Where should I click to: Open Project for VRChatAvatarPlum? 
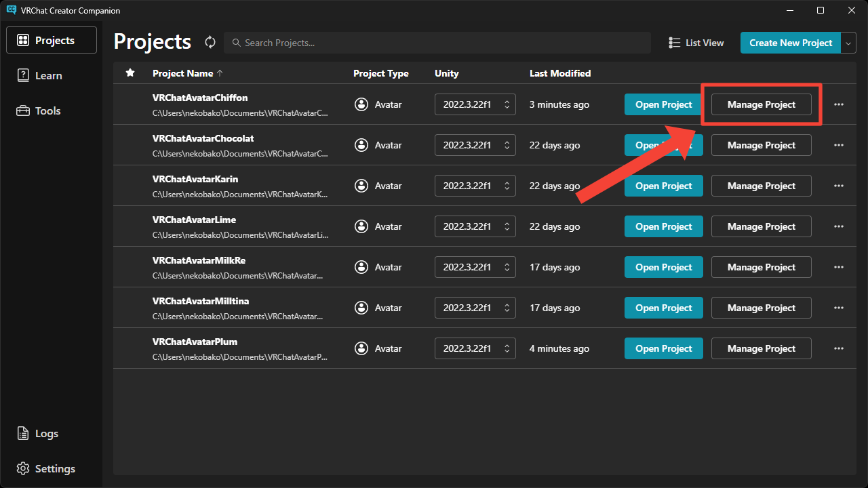tap(663, 348)
